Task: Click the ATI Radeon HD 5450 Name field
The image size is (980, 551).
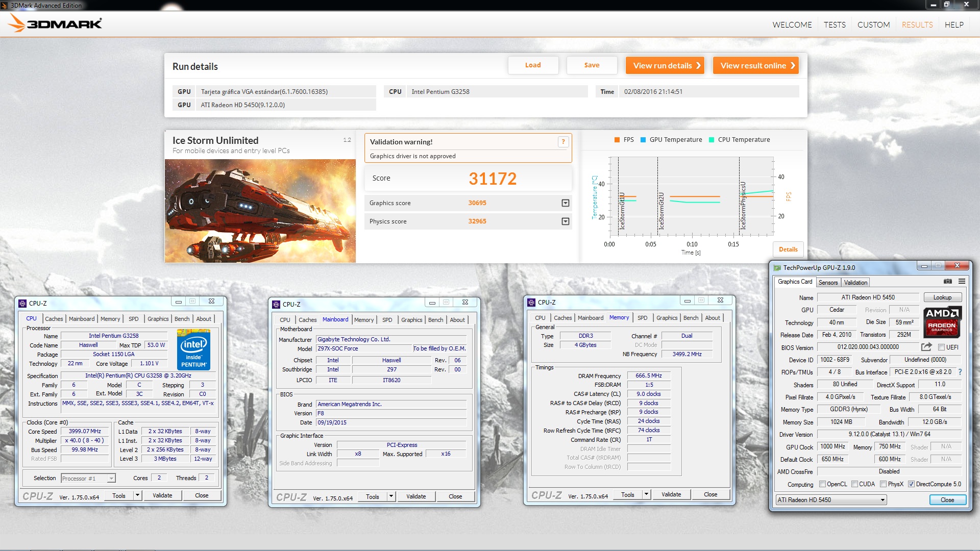Action: pos(868,297)
